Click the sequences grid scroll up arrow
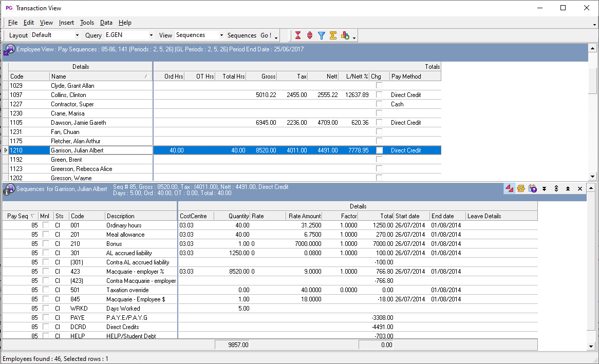The image size is (599, 364). coord(591,188)
